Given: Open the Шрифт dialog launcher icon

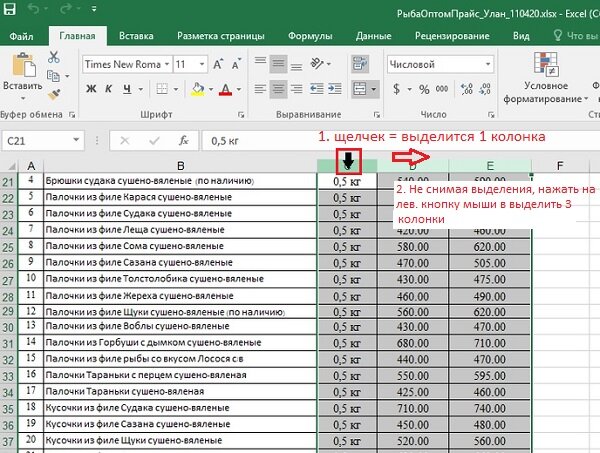Looking at the screenshot, I should click(x=241, y=114).
